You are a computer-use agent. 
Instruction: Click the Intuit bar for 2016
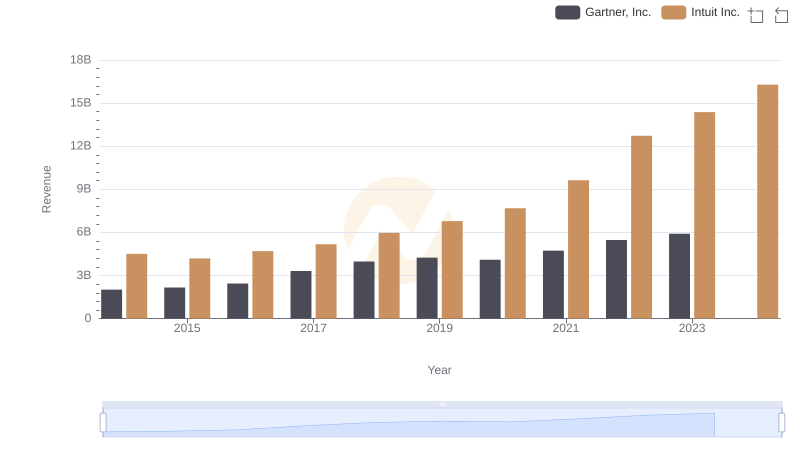coord(263,285)
